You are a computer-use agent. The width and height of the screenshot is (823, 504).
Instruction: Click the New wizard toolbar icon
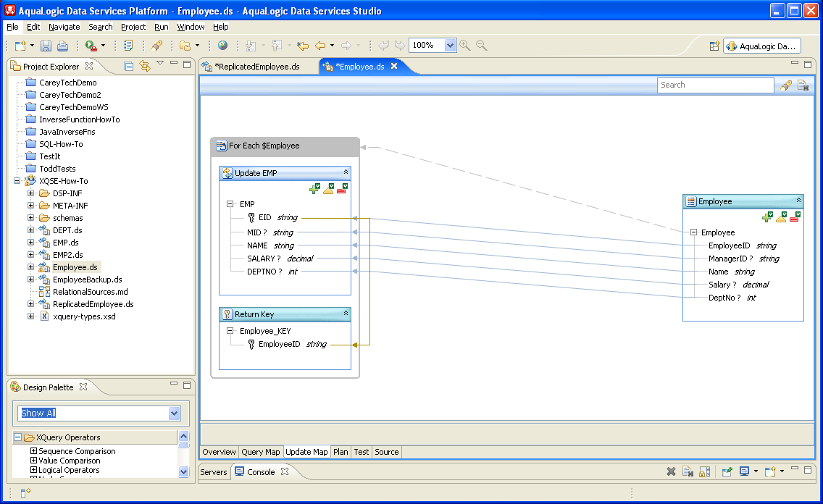pos(20,46)
